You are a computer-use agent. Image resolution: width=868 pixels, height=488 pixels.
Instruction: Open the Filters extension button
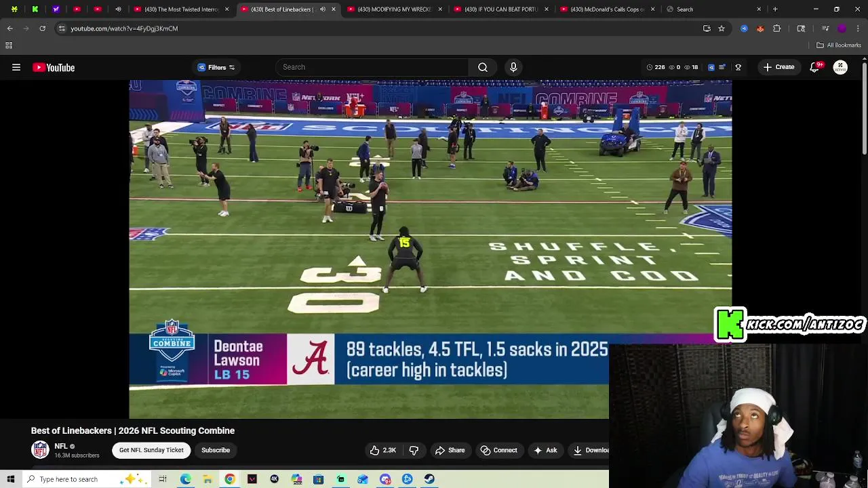tap(216, 67)
